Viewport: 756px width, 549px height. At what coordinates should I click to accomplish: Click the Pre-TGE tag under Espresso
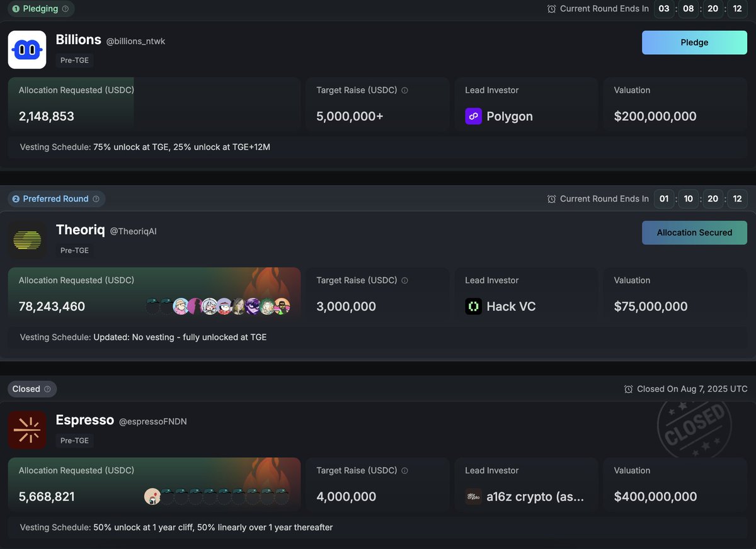coord(75,441)
